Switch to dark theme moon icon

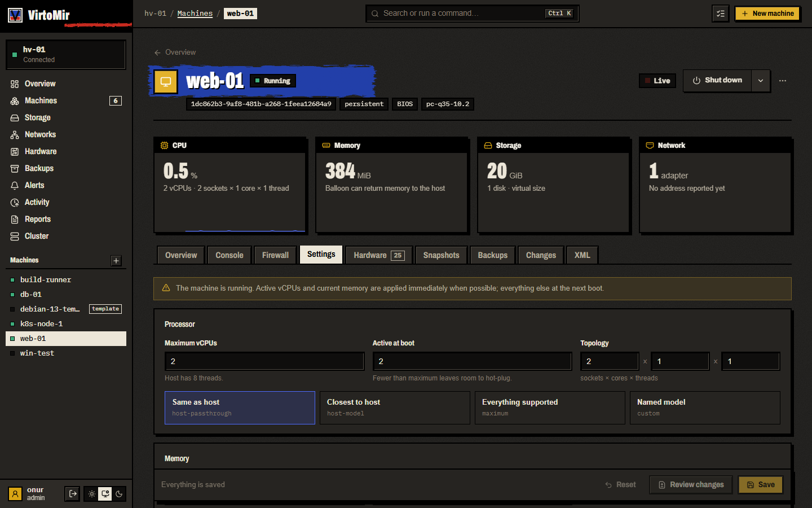coord(119,494)
